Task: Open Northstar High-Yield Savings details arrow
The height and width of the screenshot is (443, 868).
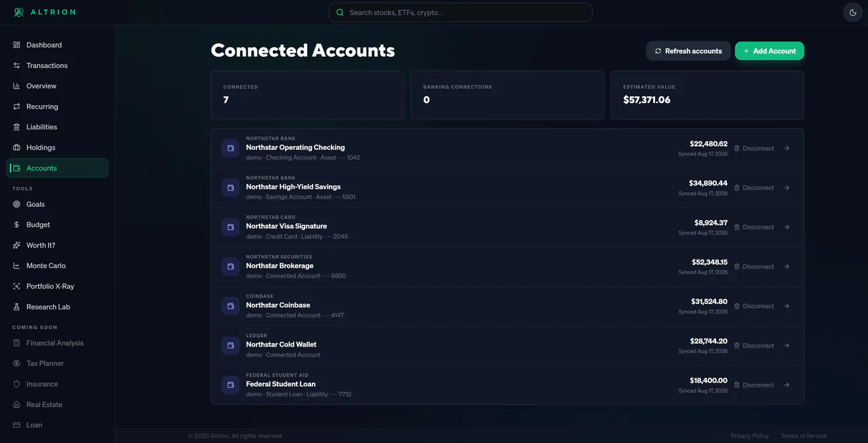Action: coord(787,187)
